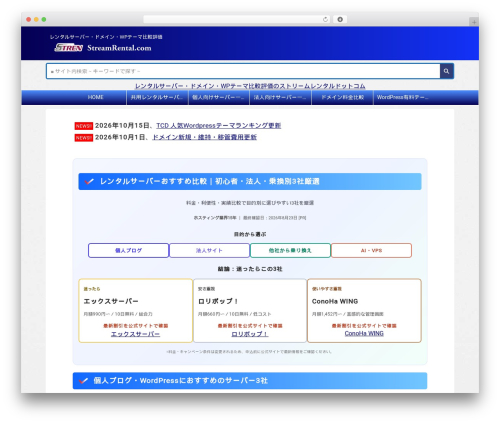Click the site tagline below search
Screen dimensions: 500x423
tap(250, 86)
